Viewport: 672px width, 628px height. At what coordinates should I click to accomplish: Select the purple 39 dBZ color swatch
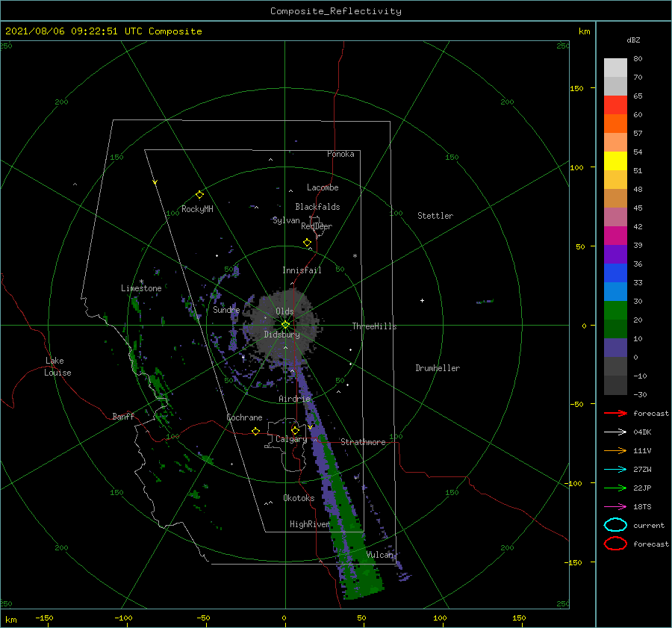click(x=615, y=254)
